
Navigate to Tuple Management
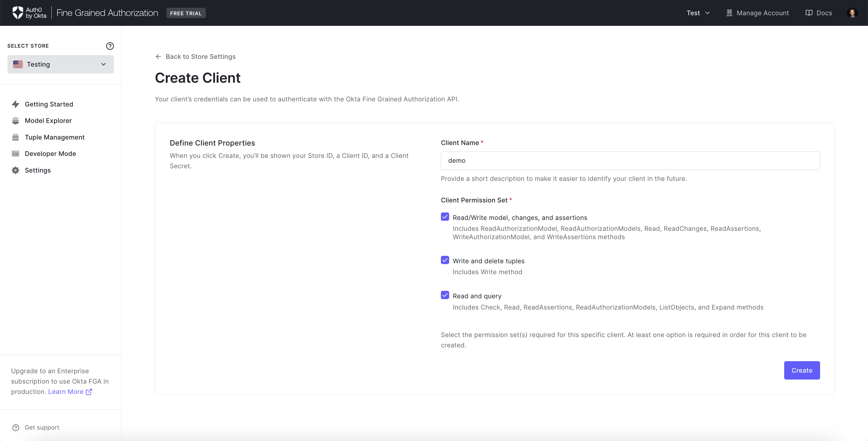55,137
